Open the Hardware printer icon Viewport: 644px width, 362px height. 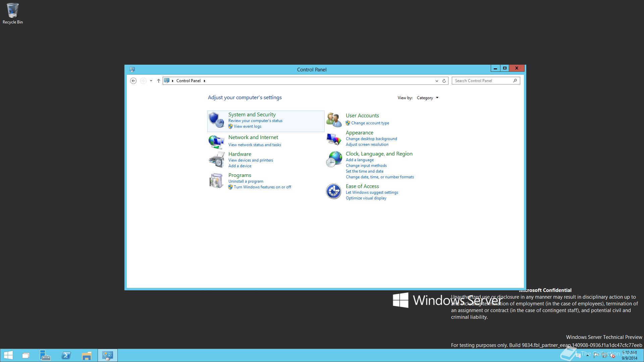point(216,160)
